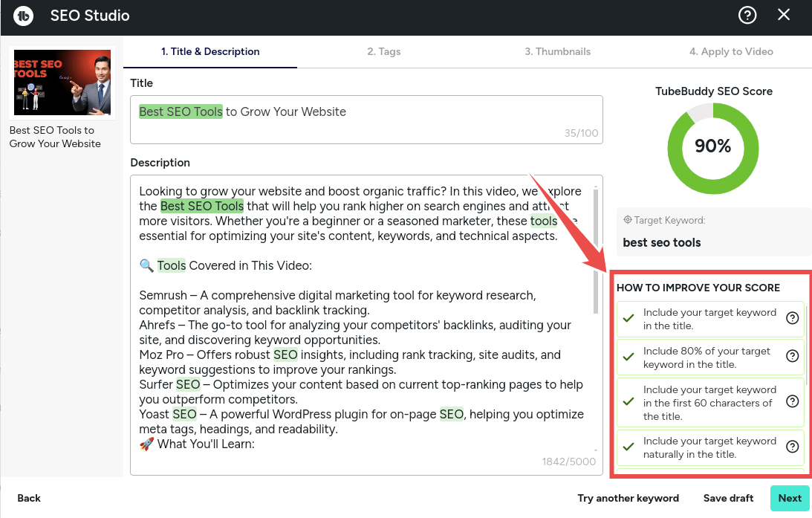Click the 'Tools Covered in This Video:' line
Image resolution: width=812 pixels, height=518 pixels.
226,266
